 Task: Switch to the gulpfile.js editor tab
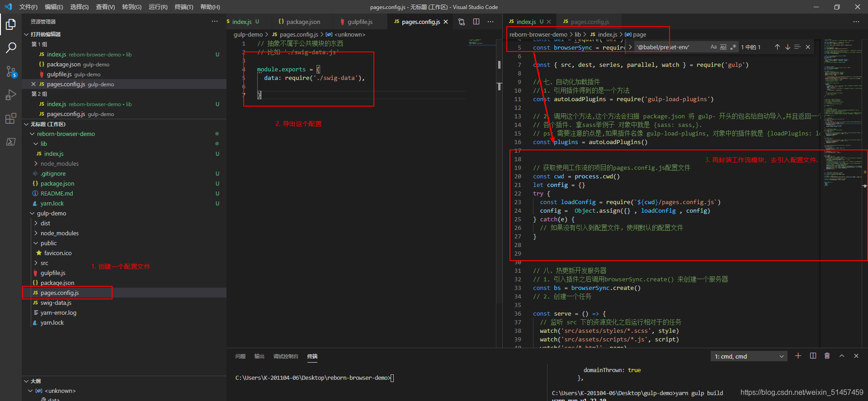359,22
